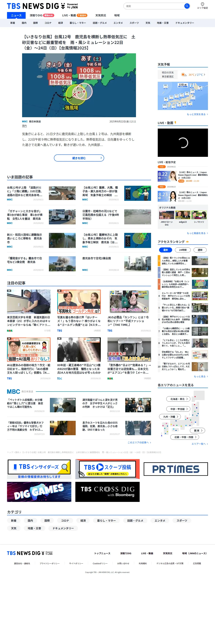215x644 pixels.
Task: Switch ranking to 24時間
Action: coord(183,250)
